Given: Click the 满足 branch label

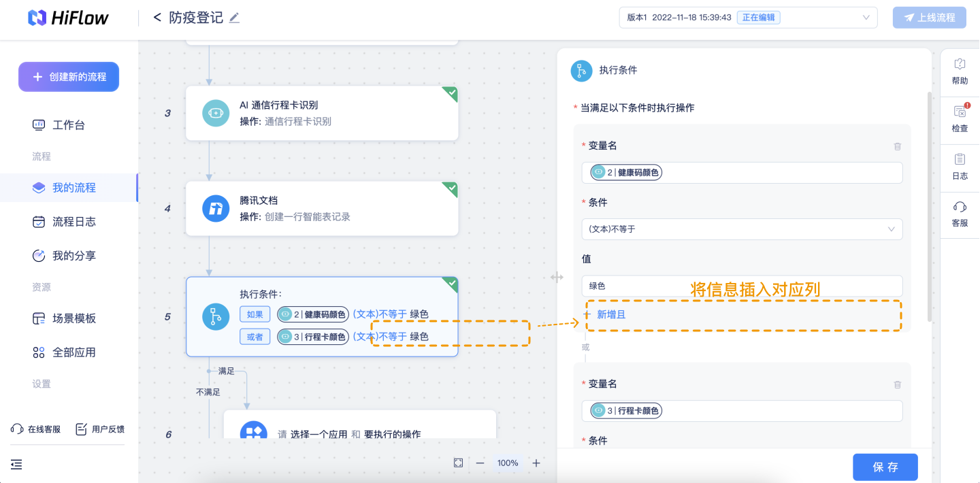Looking at the screenshot, I should pyautogui.click(x=227, y=371).
